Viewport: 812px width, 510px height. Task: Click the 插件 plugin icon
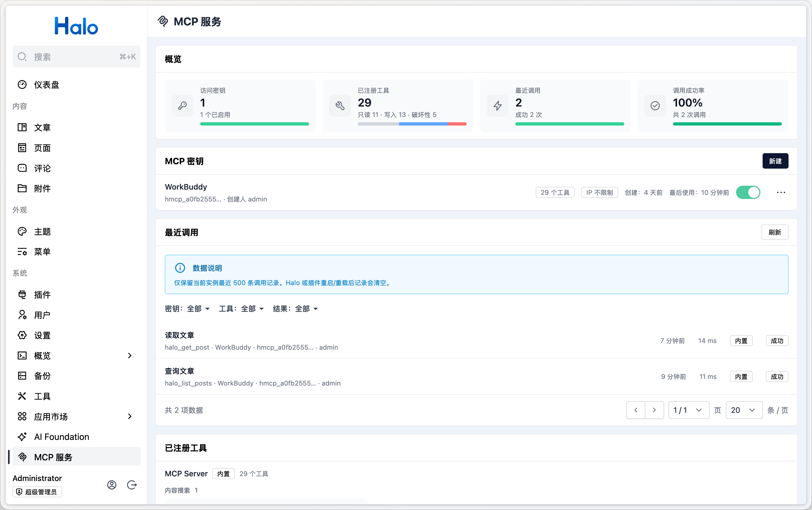tap(22, 295)
